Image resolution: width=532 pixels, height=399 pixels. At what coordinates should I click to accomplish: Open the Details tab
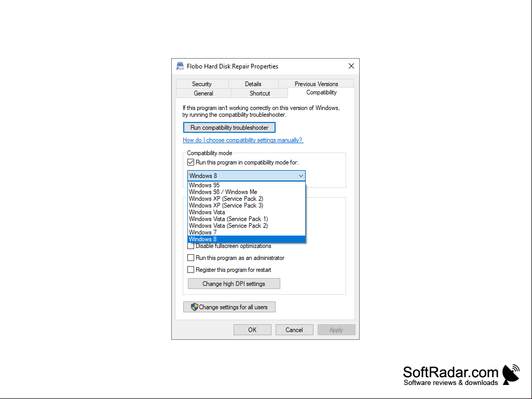coord(253,84)
